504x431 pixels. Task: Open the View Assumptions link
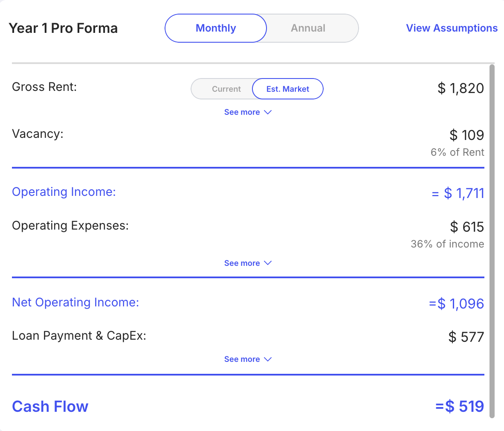coord(452,28)
